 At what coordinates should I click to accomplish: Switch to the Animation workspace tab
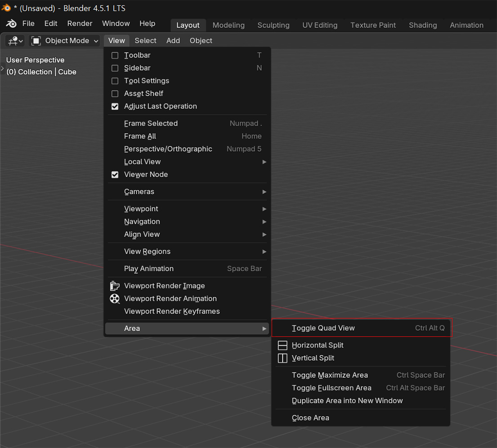466,25
